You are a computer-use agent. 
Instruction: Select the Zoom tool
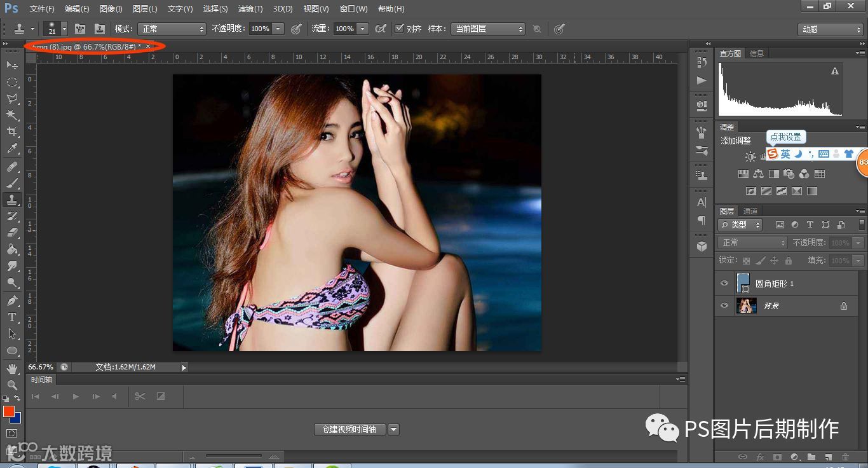(x=11, y=385)
